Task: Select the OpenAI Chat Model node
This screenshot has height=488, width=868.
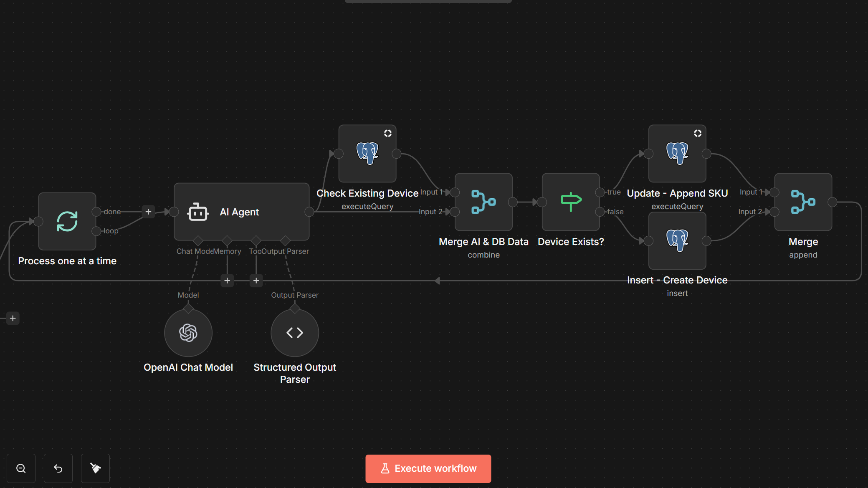Action: [x=188, y=333]
